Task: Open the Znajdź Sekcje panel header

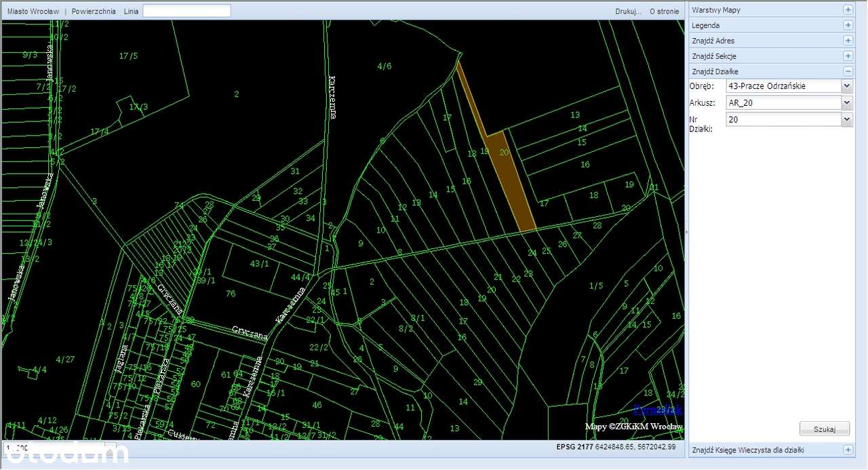Action: pos(772,56)
